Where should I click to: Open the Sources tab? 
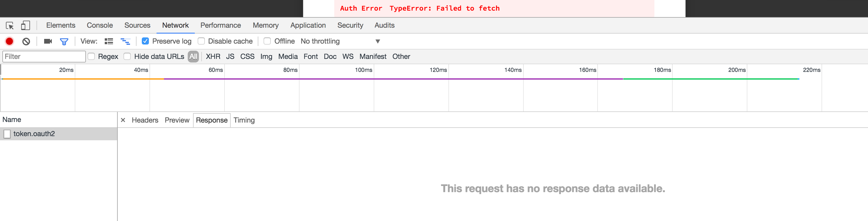pos(137,25)
